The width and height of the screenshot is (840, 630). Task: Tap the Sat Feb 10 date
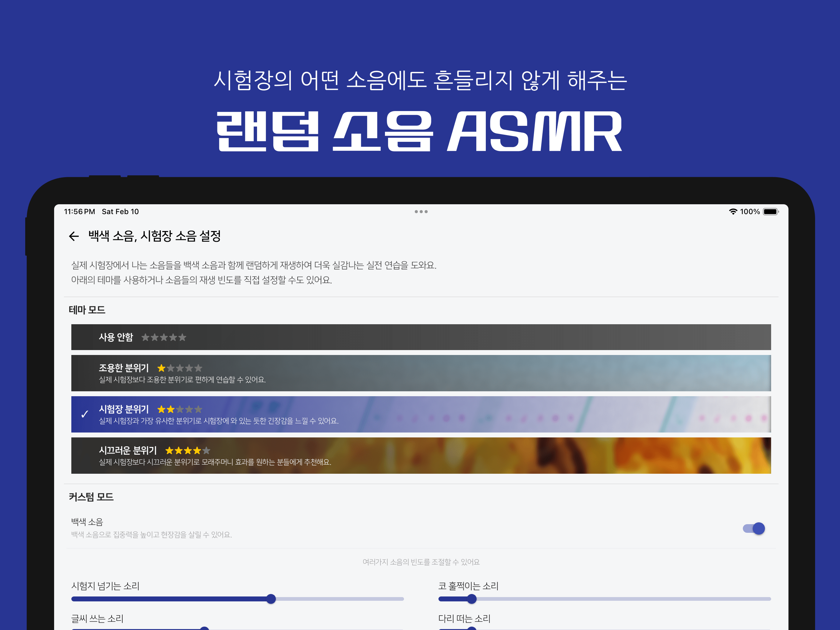point(121,212)
